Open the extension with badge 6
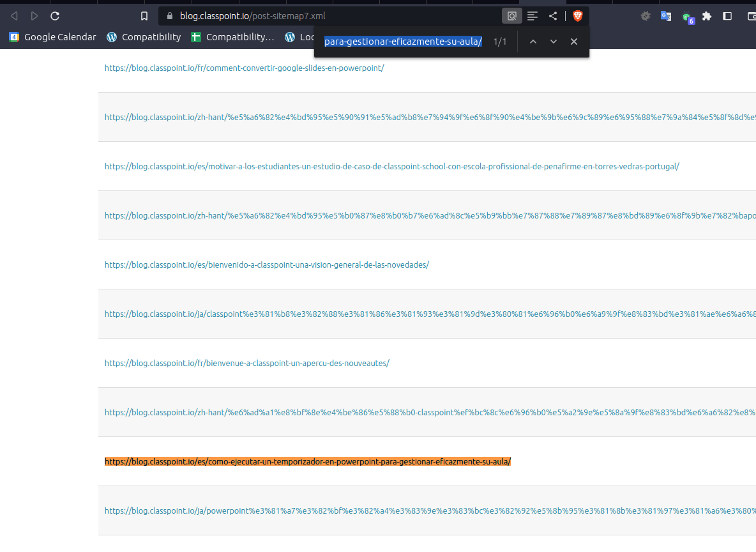 click(x=688, y=18)
